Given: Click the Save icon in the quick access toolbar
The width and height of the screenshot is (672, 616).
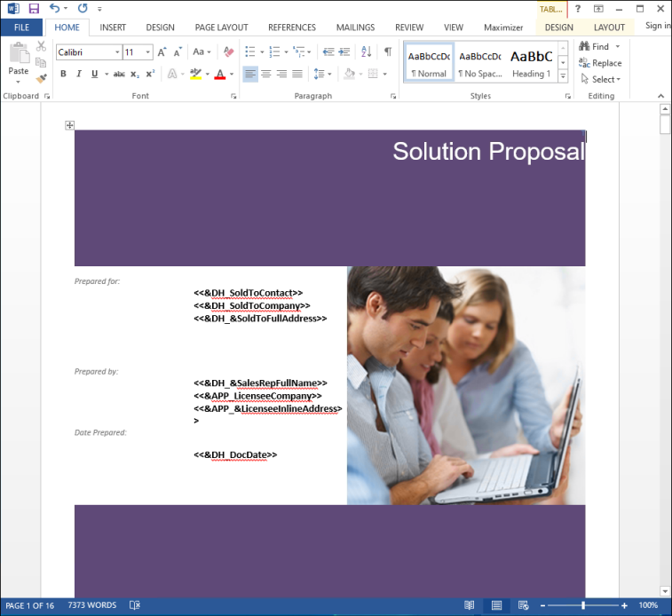Looking at the screenshot, I should coord(34,9).
